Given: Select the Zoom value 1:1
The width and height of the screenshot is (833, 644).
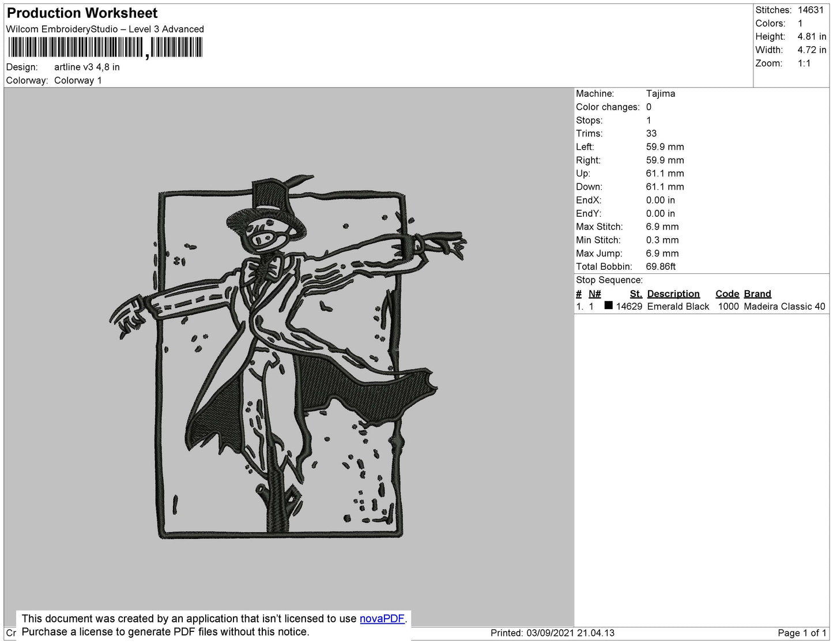Looking at the screenshot, I should coord(804,63).
